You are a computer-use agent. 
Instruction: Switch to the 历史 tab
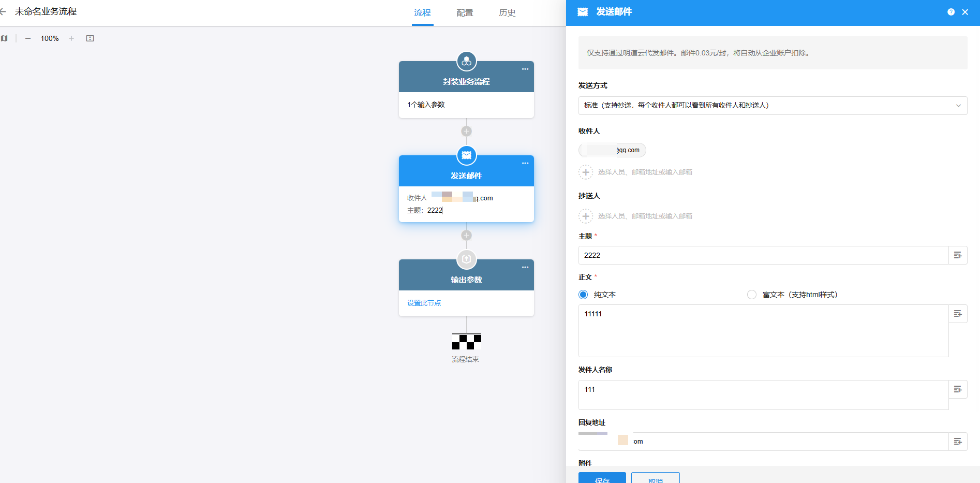[x=507, y=12]
